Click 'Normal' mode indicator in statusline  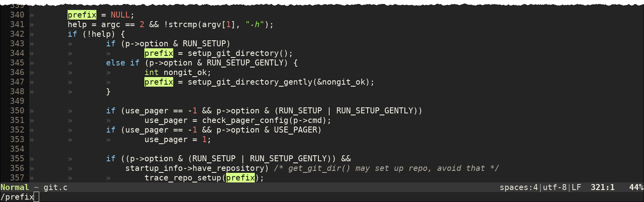[x=15, y=187]
